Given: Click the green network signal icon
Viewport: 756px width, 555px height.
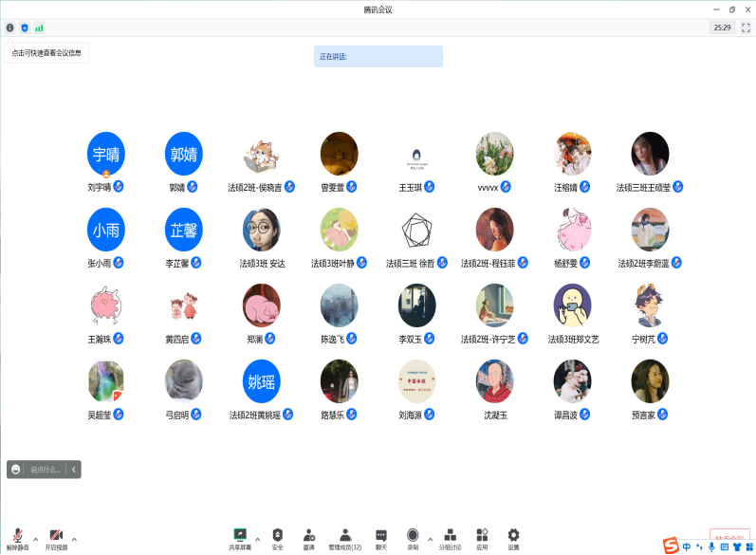Looking at the screenshot, I should [x=39, y=28].
